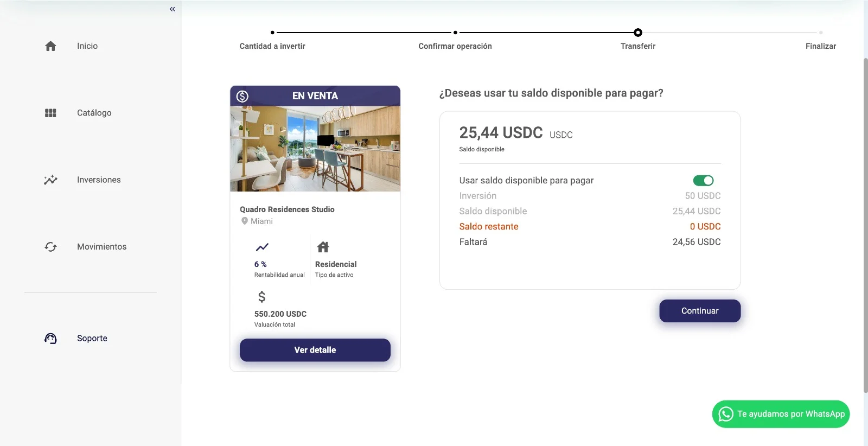The image size is (868, 446).
Task: Select the 'Confirmar operación' step
Action: (455, 46)
